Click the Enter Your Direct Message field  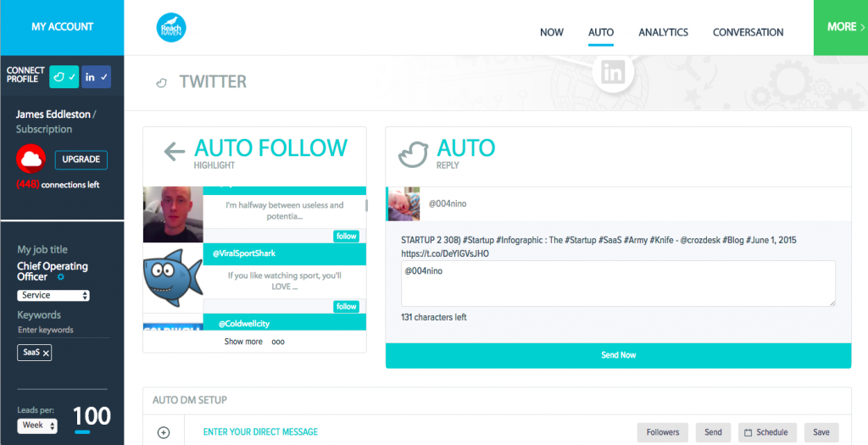(x=261, y=431)
